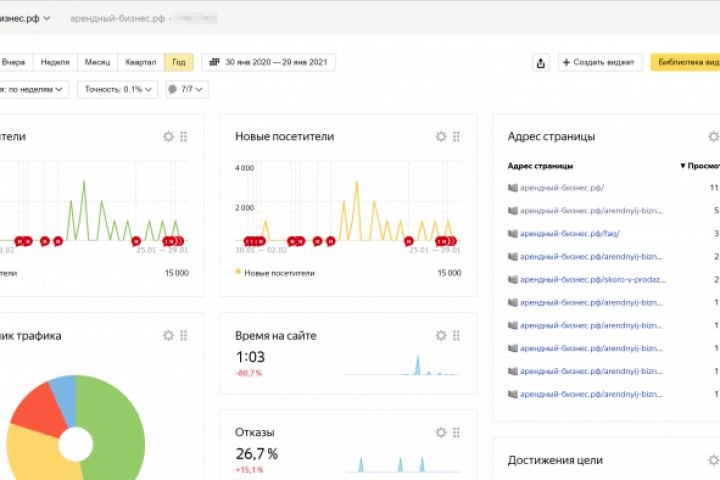Viewport: 720px width, 480px height.
Task: Click the Достижения цели widget title
Action: point(555,460)
